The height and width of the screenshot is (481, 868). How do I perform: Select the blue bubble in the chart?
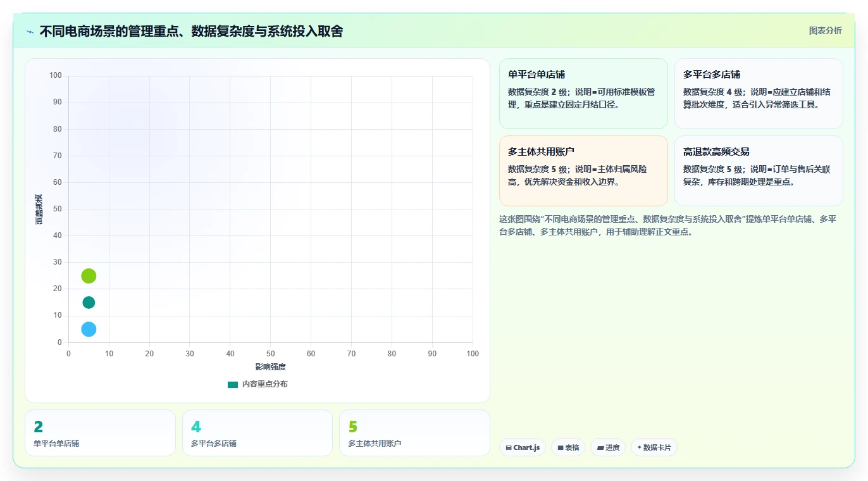(x=89, y=329)
